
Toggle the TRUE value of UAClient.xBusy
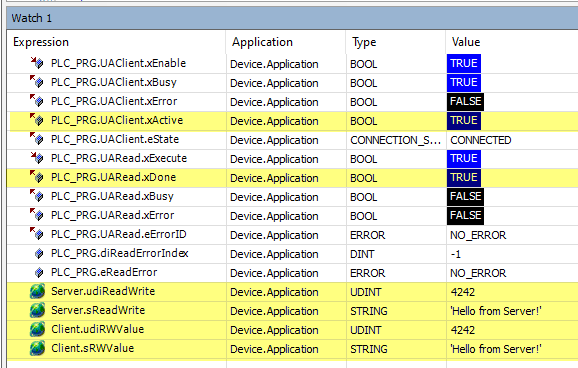(464, 82)
